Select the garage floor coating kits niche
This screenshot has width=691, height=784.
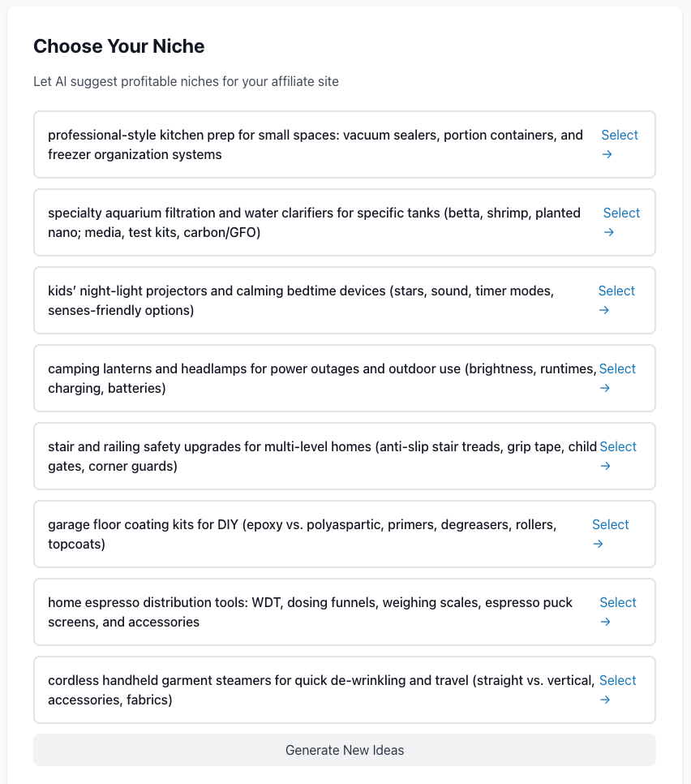(611, 535)
